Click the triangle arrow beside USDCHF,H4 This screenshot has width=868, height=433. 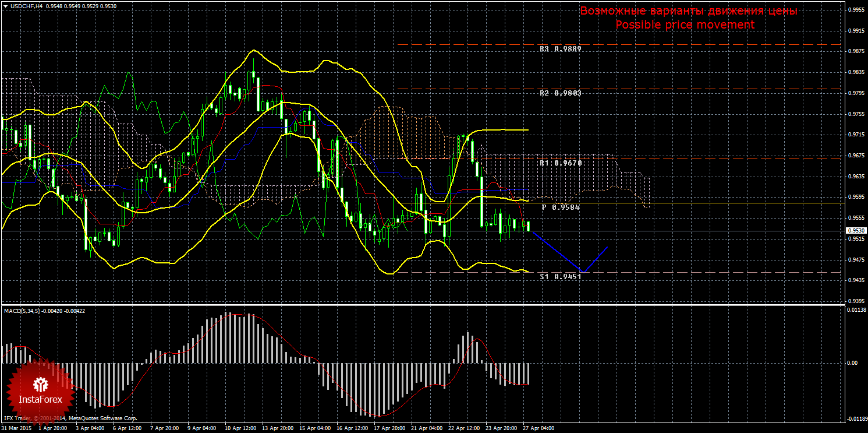tap(5, 6)
